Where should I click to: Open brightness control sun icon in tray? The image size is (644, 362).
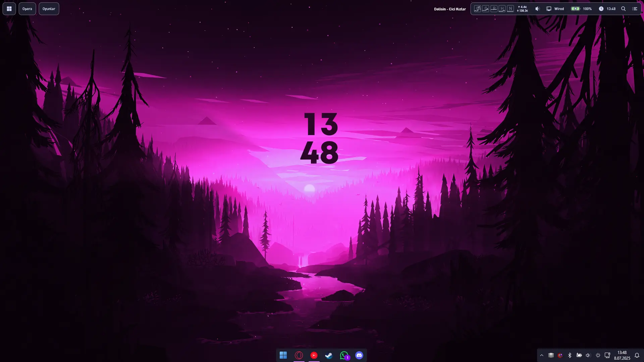(x=598, y=355)
